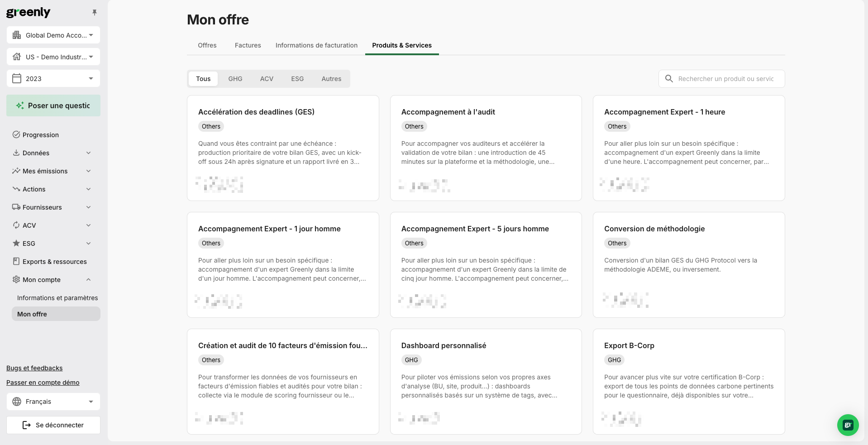Open the Français language dropdown
Image resolution: width=868 pixels, height=445 pixels.
53,402
